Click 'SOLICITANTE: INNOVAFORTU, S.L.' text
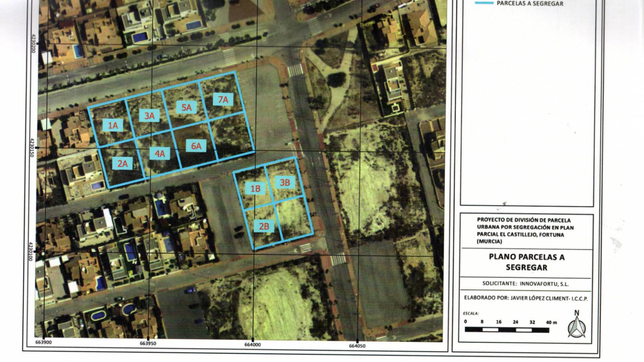The width and height of the screenshot is (644, 362). (x=526, y=284)
